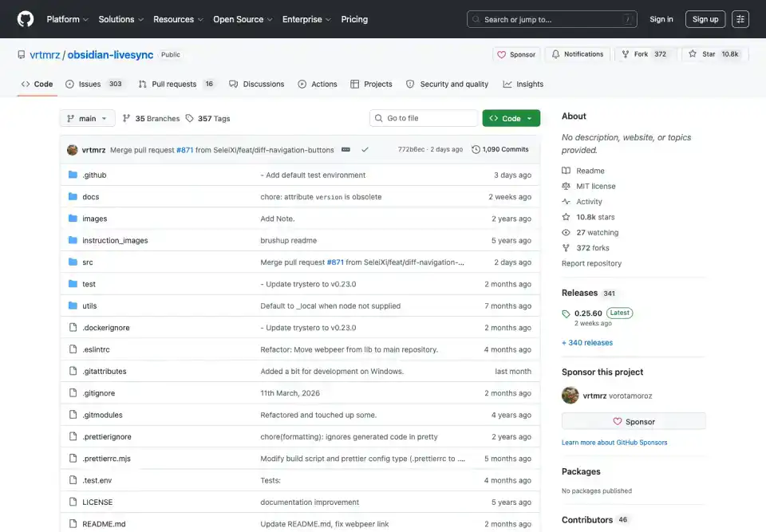The height and width of the screenshot is (532, 766).
Task: Star the repository with the Star button
Action: pos(716,54)
